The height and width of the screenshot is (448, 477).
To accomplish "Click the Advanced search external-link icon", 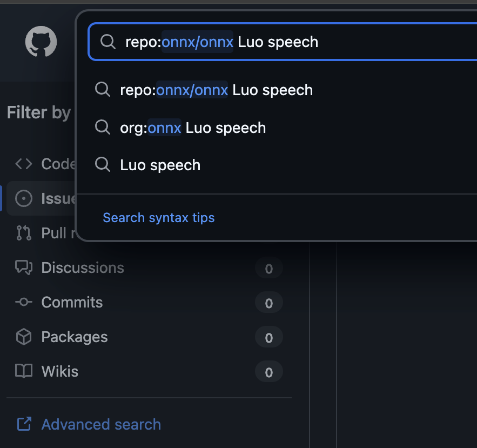I will pos(24,424).
